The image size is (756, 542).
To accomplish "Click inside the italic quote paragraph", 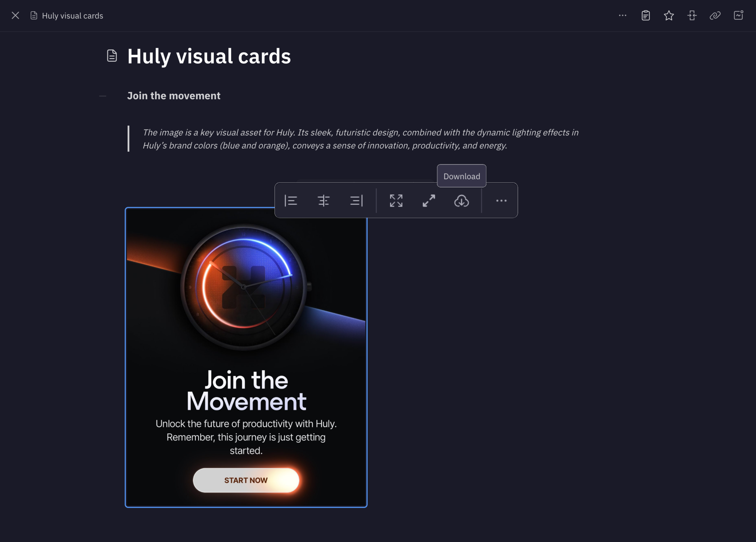I will point(360,139).
